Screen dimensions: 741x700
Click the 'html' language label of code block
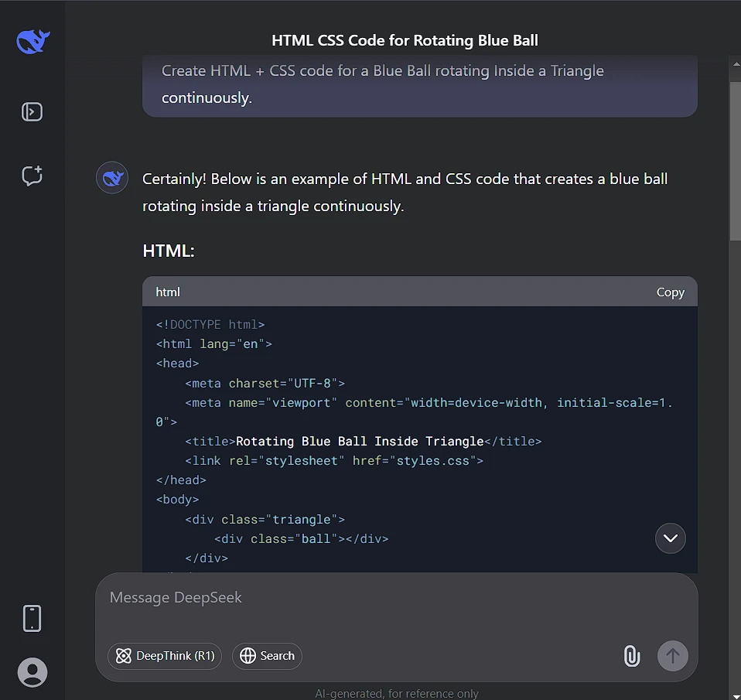click(x=168, y=292)
